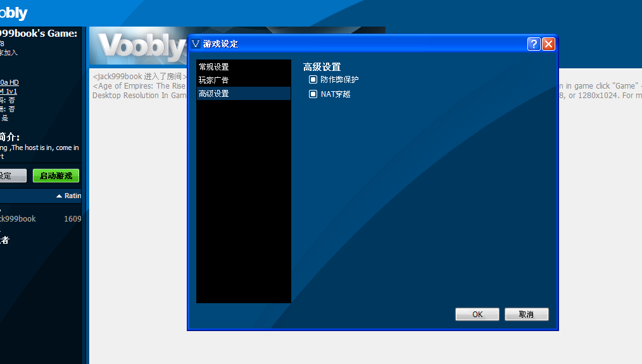Click the Voobly icon in dialog title

(196, 44)
